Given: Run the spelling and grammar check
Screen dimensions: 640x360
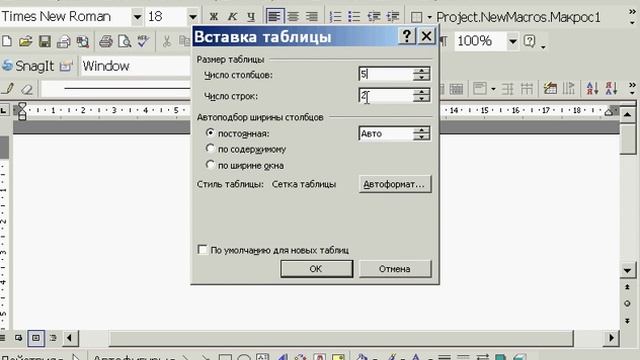Looking at the screenshot, I should click(x=143, y=41).
